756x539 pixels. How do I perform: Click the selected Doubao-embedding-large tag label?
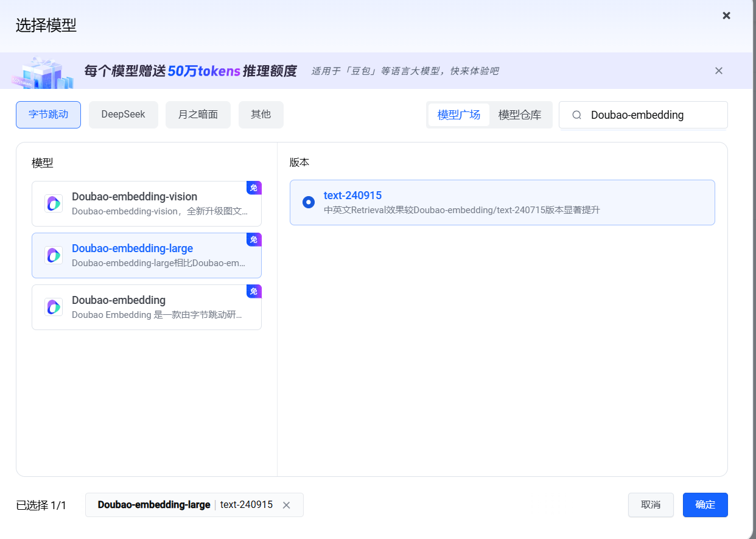pos(154,505)
